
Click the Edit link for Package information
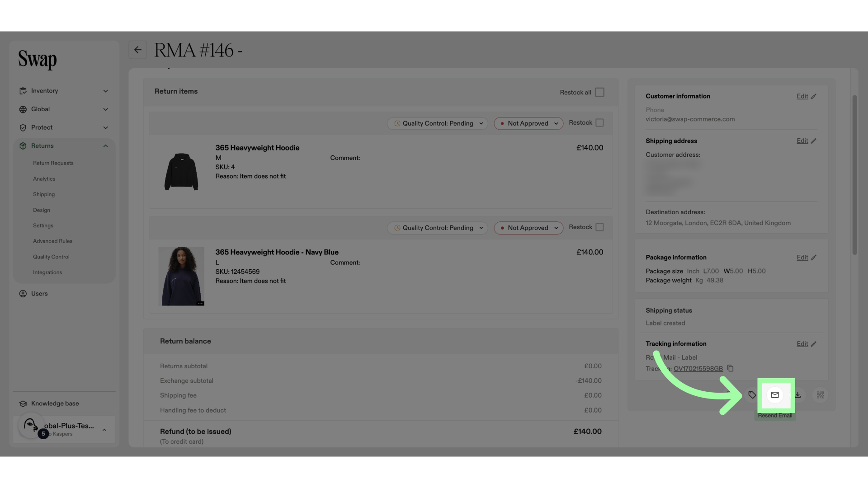point(802,258)
